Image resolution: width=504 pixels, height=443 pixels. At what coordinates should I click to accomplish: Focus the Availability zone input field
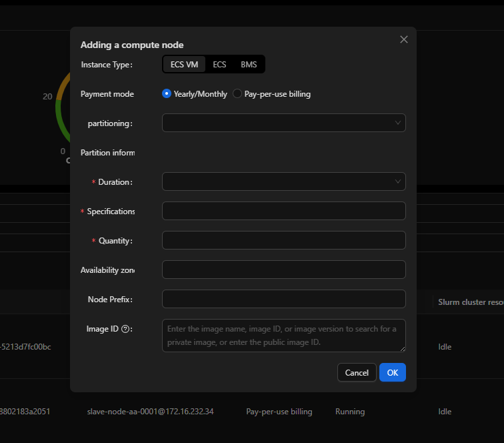click(284, 270)
